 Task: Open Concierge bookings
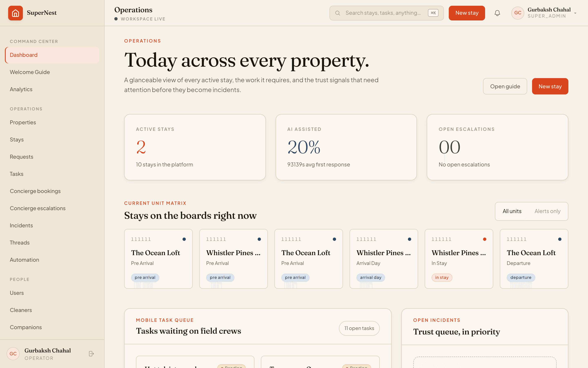click(x=52, y=191)
